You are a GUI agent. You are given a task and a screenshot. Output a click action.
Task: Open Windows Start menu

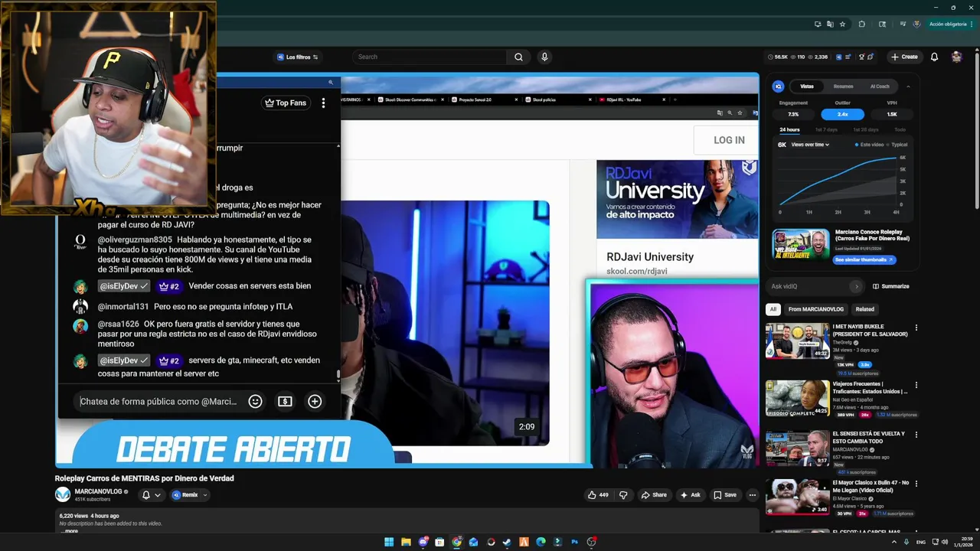coord(389,542)
